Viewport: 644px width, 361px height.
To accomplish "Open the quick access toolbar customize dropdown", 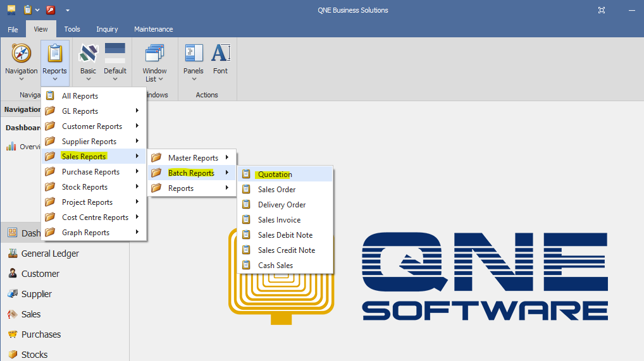I will (x=68, y=10).
